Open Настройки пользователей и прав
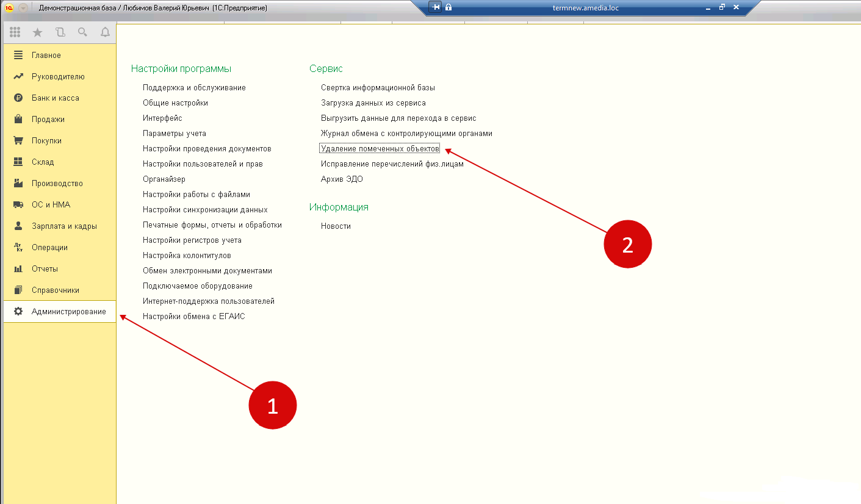 pyautogui.click(x=203, y=164)
